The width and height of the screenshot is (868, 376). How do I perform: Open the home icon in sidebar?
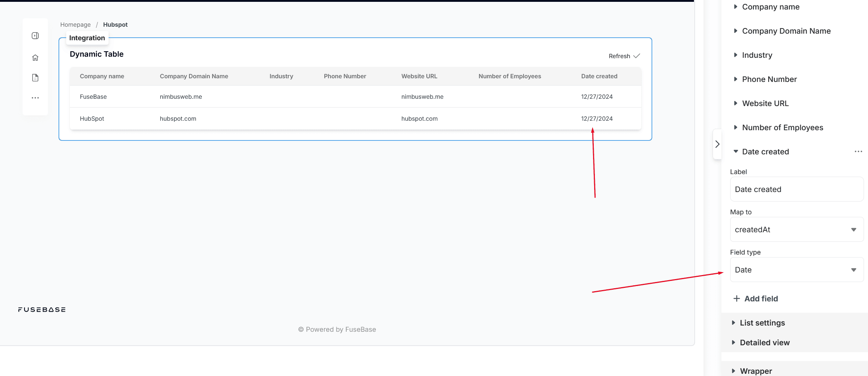coord(35,57)
